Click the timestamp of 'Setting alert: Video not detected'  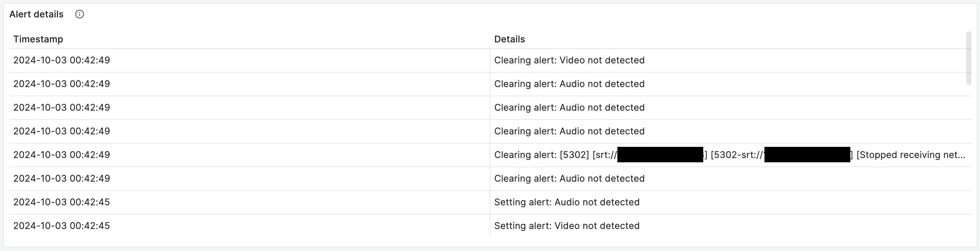pyautogui.click(x=62, y=226)
